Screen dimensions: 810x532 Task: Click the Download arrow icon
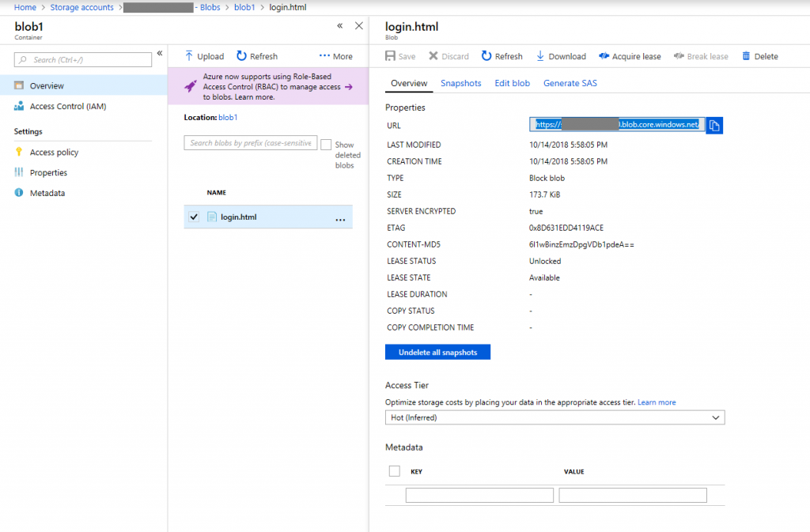540,55
